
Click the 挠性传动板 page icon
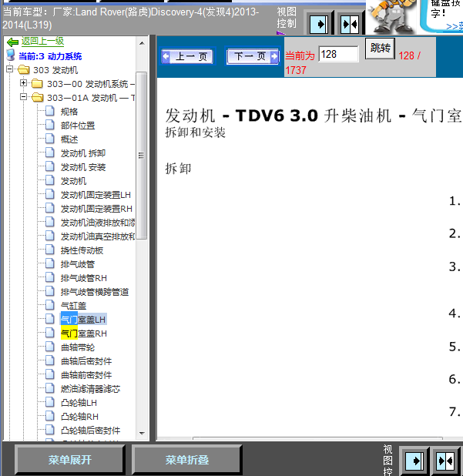tap(50, 250)
